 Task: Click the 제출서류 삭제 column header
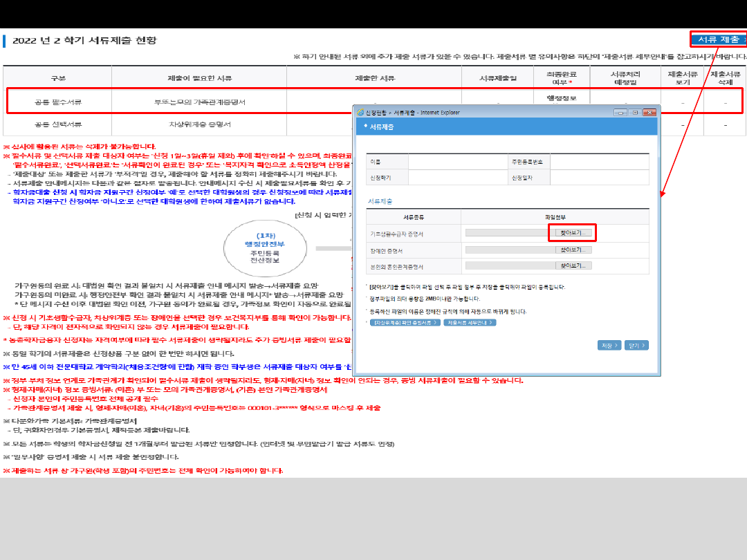point(725,77)
